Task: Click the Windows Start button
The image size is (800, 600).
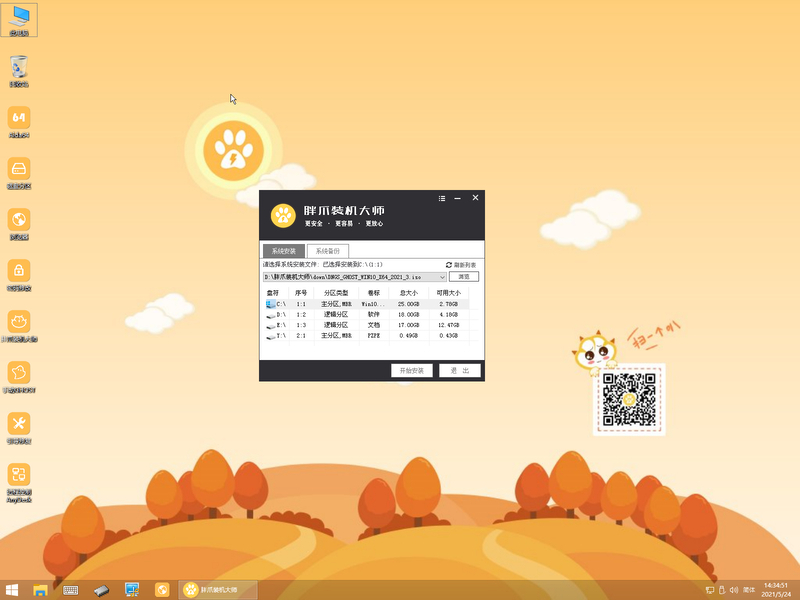Action: pos(12,590)
